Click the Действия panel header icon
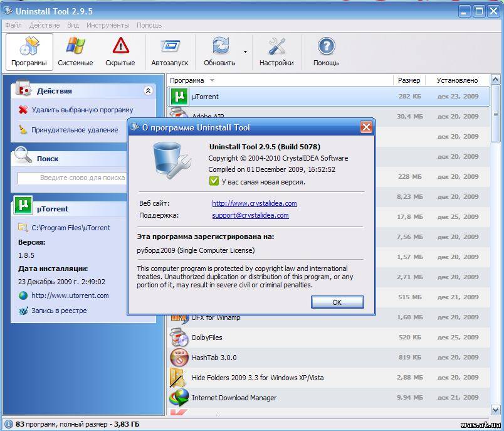The height and width of the screenshot is (431, 504). [23, 89]
